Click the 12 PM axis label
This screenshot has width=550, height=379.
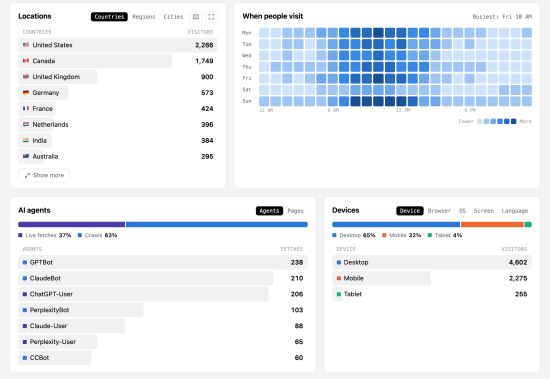coord(403,110)
